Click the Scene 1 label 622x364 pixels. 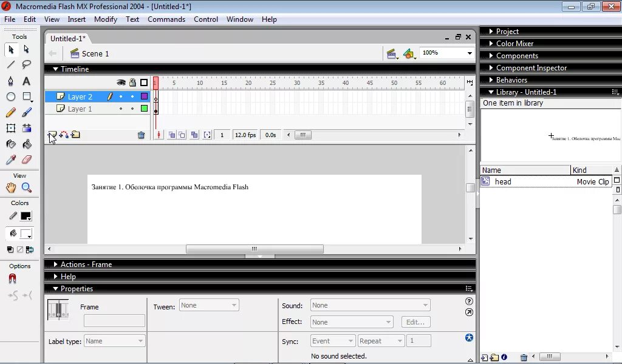(95, 54)
